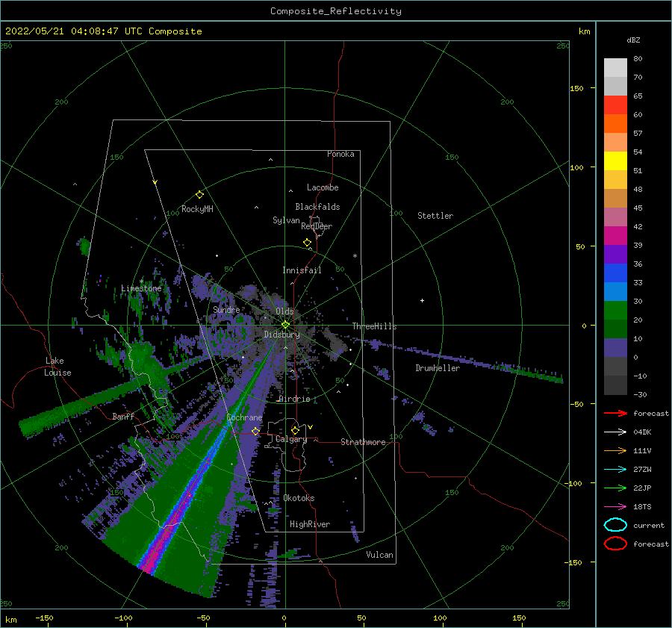
Task: Click the dBZ legend heading
Action: 633,40
